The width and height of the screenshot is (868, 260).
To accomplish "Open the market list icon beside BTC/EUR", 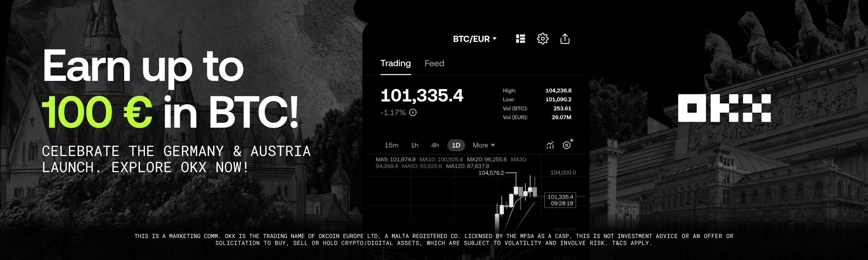I will (x=521, y=39).
